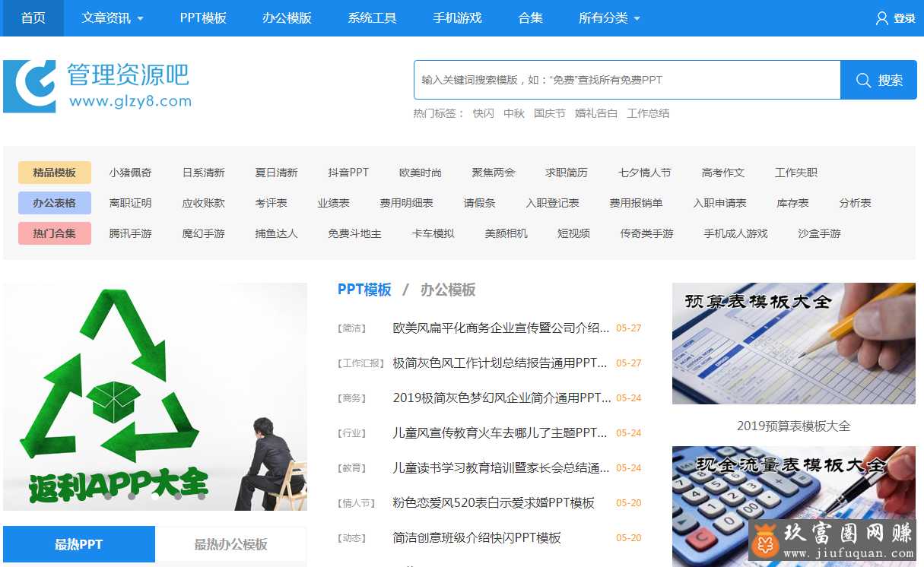The height and width of the screenshot is (567, 924).
Task: Open the 欧美风扁平化商务企业宣传 article
Action: [x=501, y=328]
